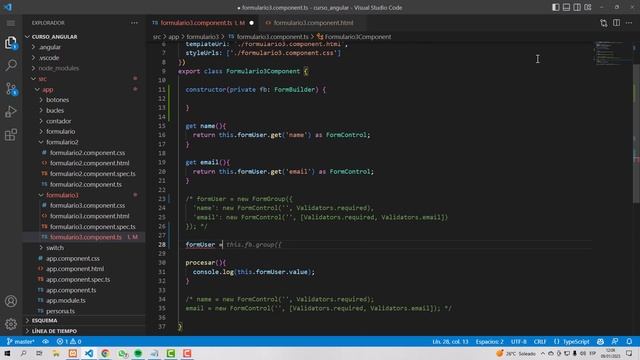This screenshot has width=640, height=360.
Task: Click the Espacios: 2 indentation setting
Action: tap(489, 342)
